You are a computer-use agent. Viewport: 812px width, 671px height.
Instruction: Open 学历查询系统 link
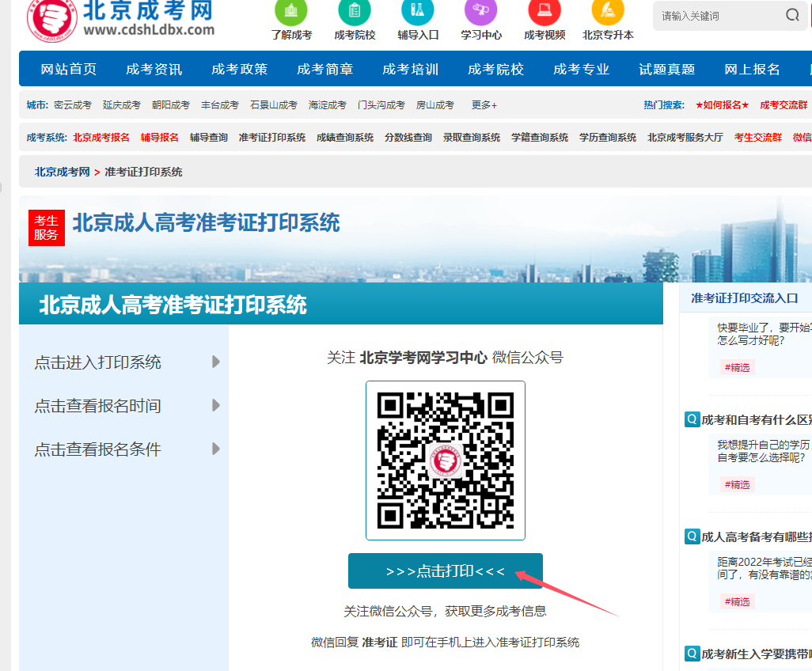[x=608, y=137]
